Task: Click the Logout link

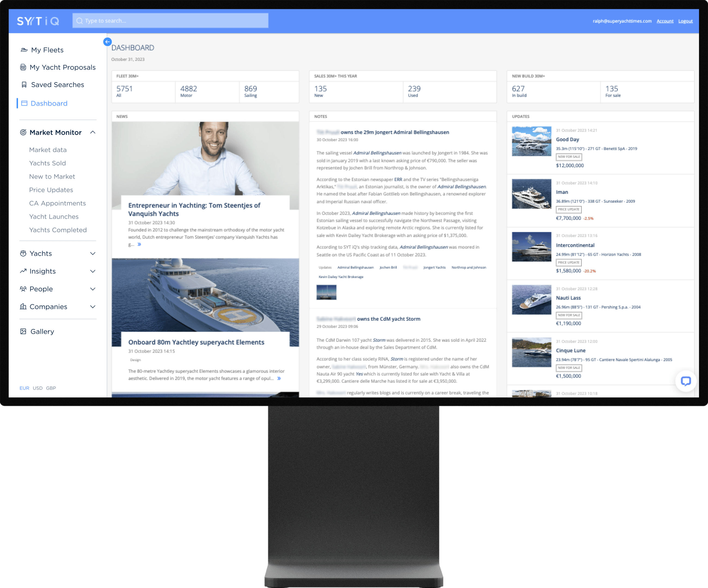Action: (685, 21)
